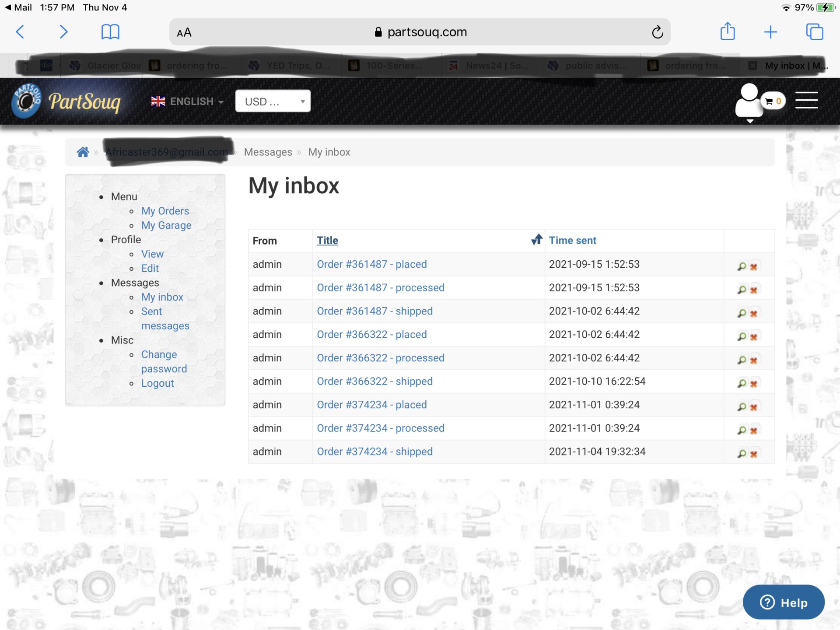
Task: Sort the table by Title header
Action: (327, 240)
